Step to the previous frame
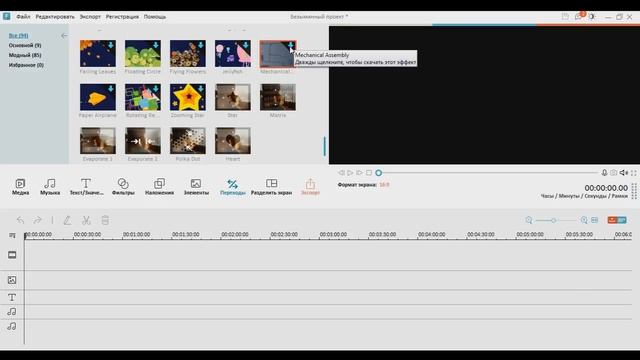The image size is (640, 360). (x=341, y=173)
